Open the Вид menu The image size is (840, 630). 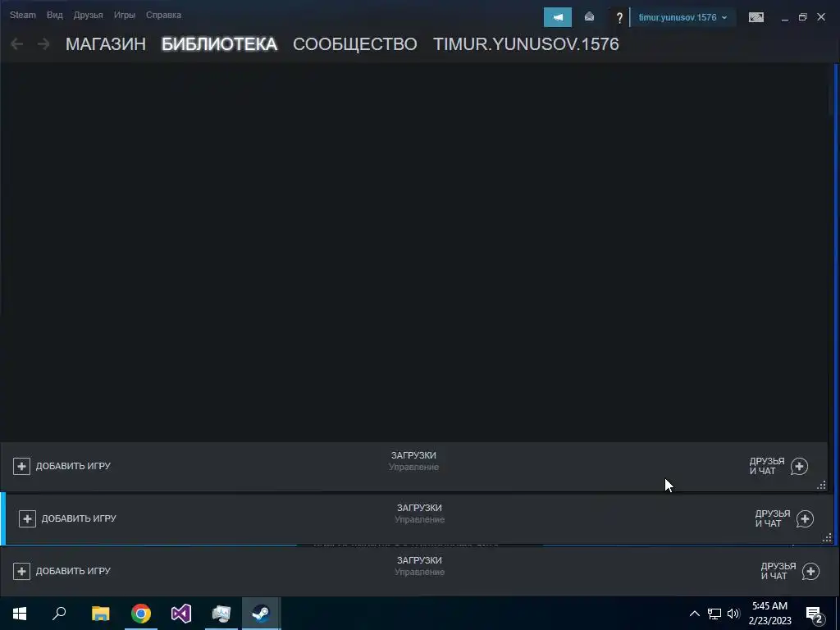point(55,15)
